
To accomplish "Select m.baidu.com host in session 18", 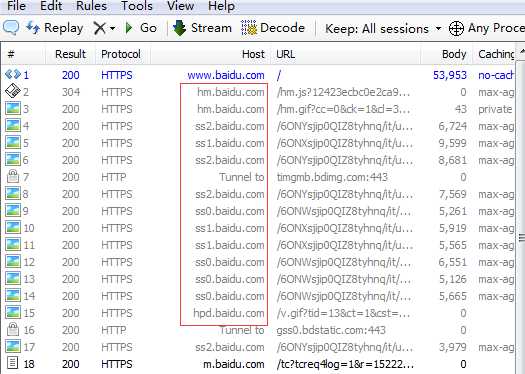I will tap(233, 364).
